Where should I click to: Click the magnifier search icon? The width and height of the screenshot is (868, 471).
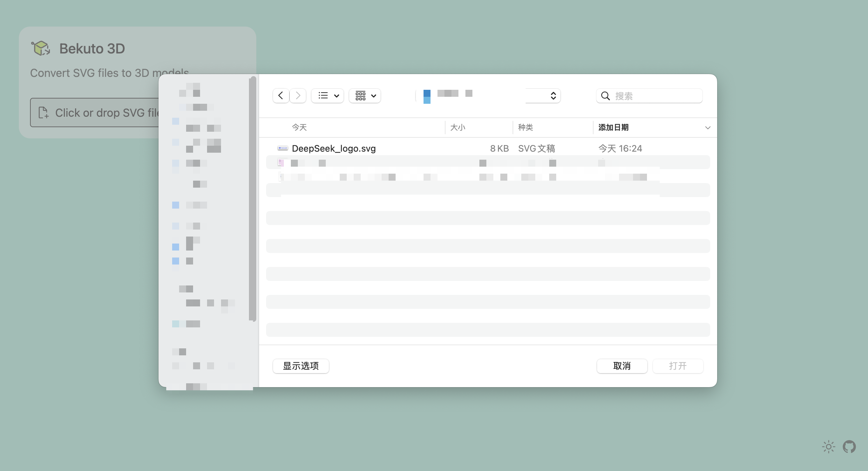point(605,96)
